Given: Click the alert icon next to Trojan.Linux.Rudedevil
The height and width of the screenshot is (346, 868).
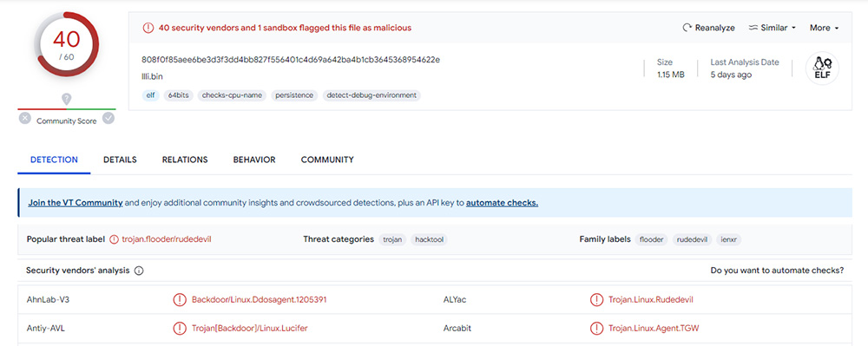Looking at the screenshot, I should [x=596, y=299].
